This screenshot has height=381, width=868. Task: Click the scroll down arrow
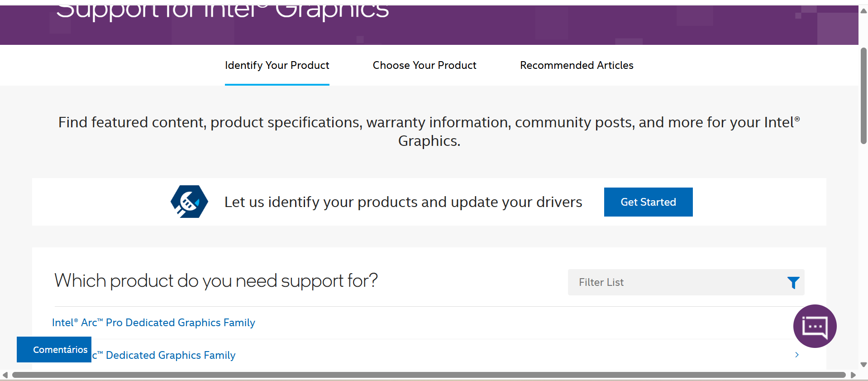863,365
